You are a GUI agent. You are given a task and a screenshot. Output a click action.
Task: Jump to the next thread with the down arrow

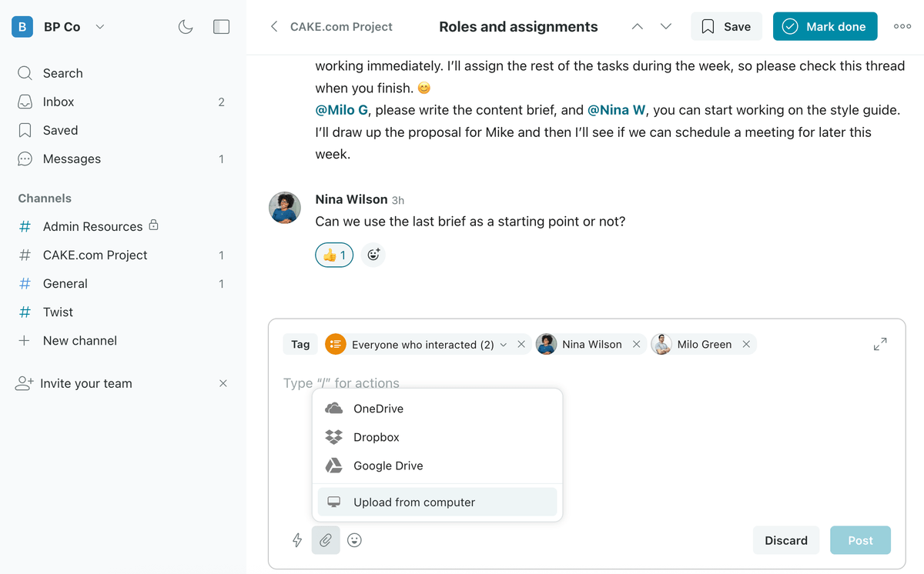[x=666, y=27]
